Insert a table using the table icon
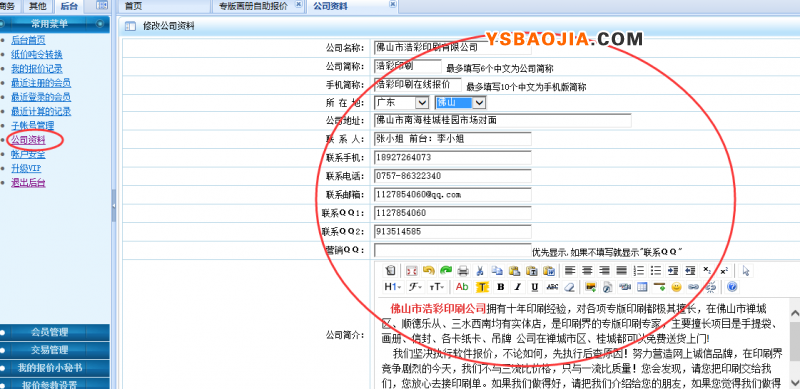800x389 pixels. coord(642,287)
